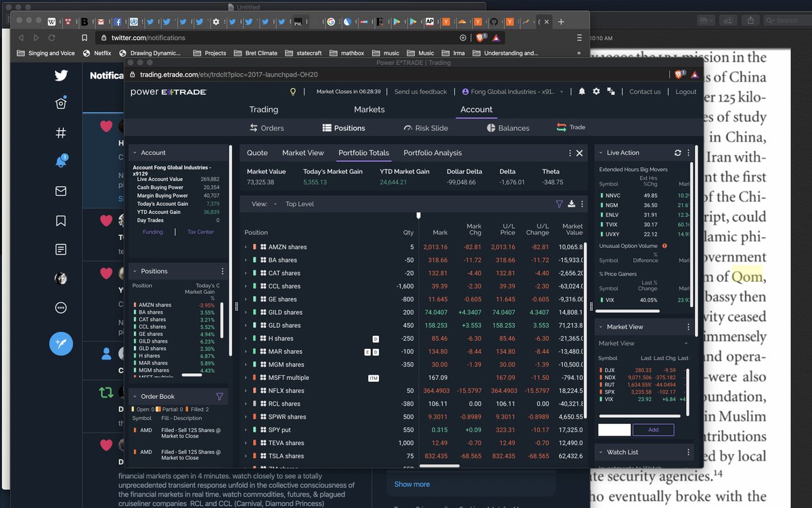Click the Unusual Option Volume alert icon

coord(664,246)
